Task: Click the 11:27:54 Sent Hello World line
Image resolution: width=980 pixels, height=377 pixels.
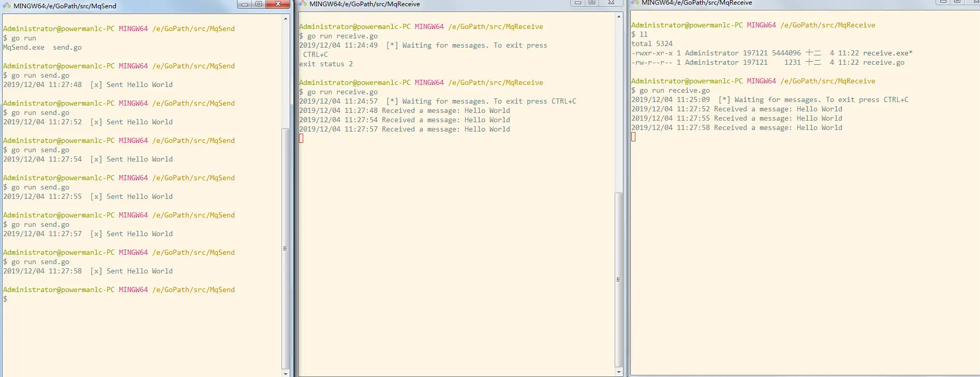Action: (88, 160)
